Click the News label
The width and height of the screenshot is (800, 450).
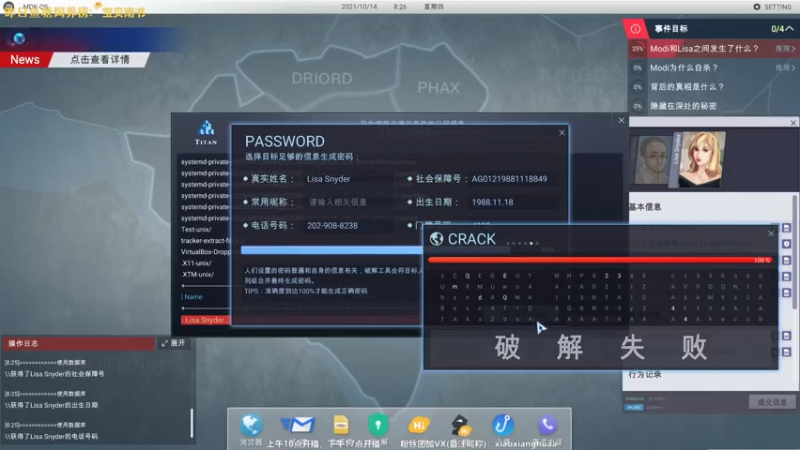click(25, 60)
